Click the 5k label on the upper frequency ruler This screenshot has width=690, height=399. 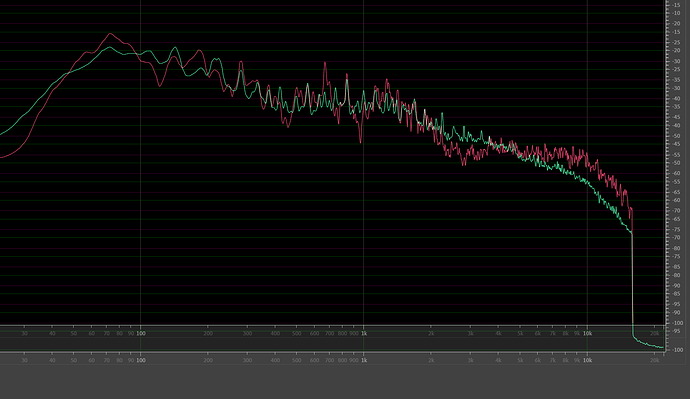point(520,333)
